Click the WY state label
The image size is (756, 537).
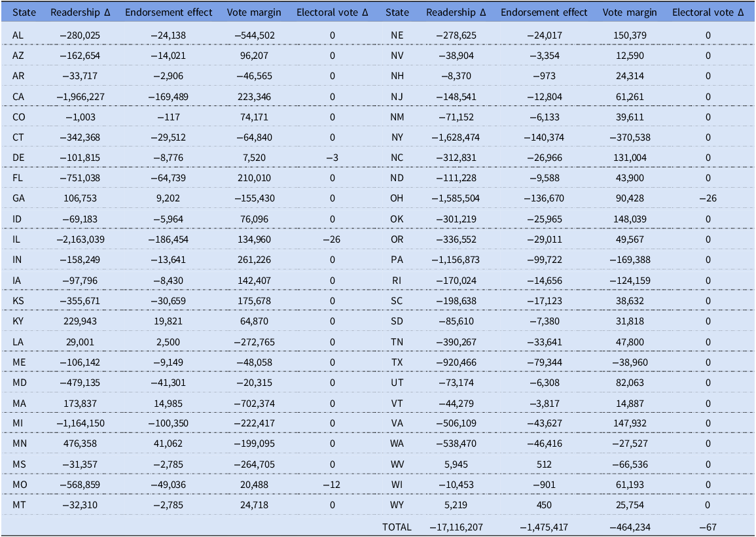pos(397,505)
